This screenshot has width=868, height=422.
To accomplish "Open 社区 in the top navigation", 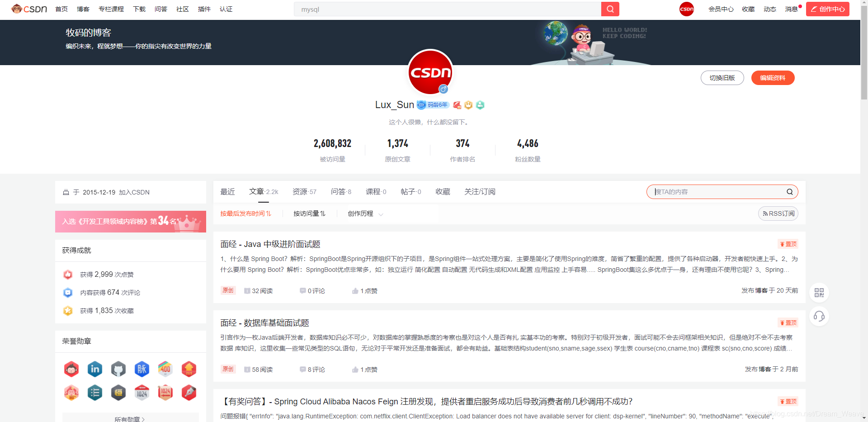I will [183, 9].
